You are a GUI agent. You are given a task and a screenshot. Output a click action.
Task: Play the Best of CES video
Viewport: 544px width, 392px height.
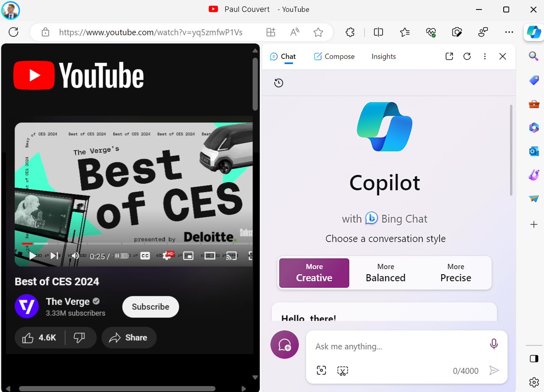(32, 256)
